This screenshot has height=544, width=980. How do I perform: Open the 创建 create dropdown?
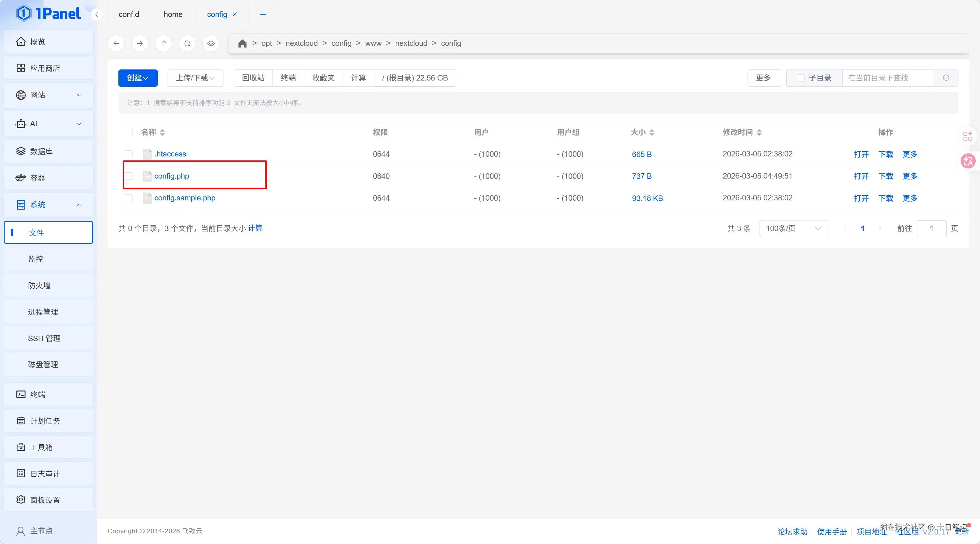(138, 78)
